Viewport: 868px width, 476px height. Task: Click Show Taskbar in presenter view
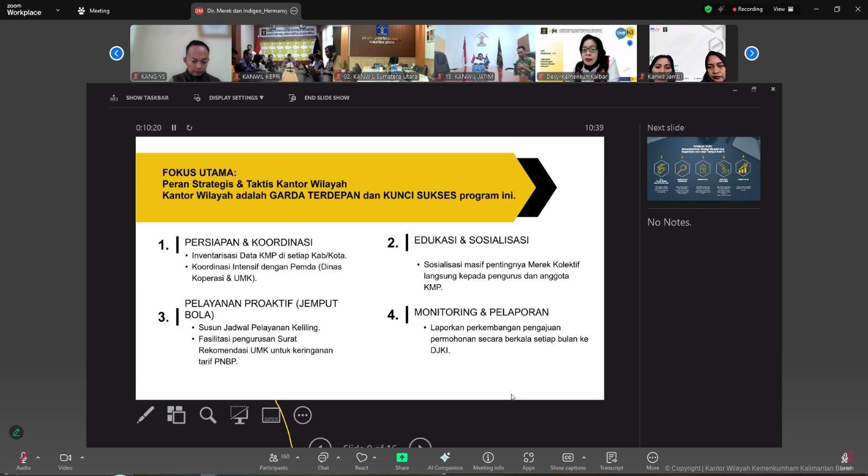(146, 98)
